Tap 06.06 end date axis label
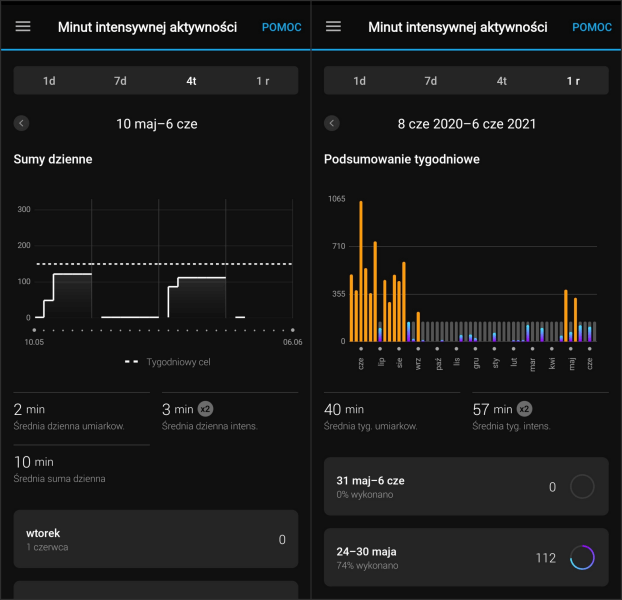The image size is (622, 600). [x=292, y=342]
